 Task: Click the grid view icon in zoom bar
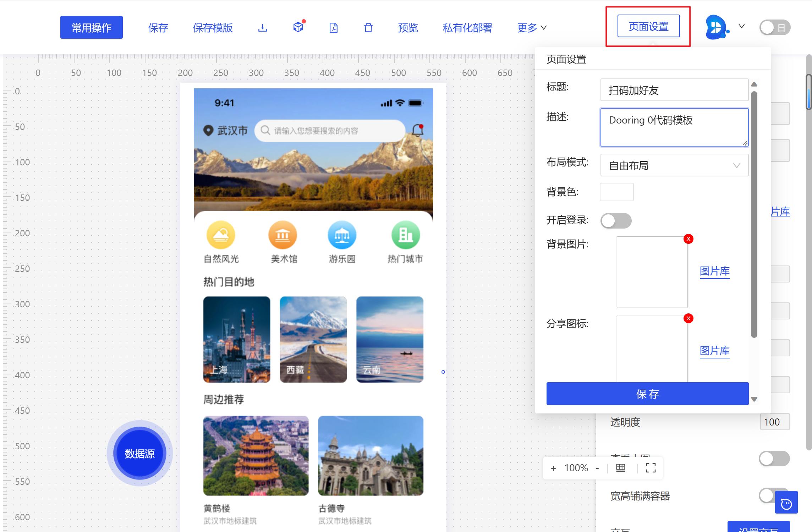coord(620,468)
